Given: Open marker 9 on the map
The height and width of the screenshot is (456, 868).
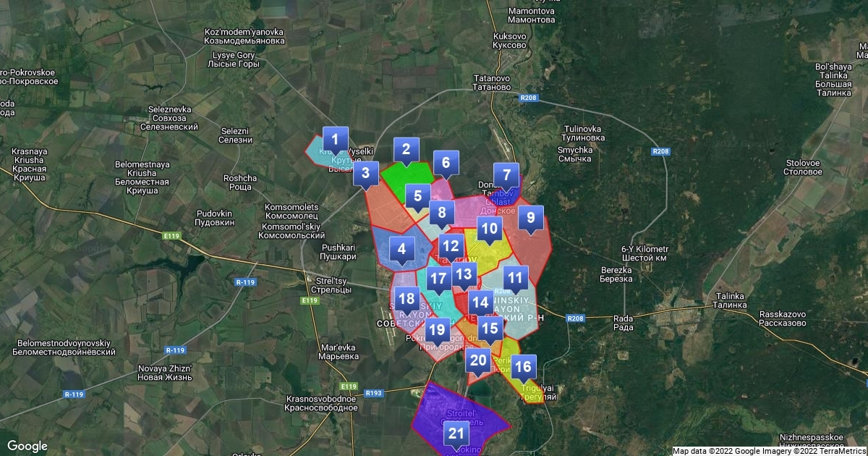Looking at the screenshot, I should coord(402,250).
